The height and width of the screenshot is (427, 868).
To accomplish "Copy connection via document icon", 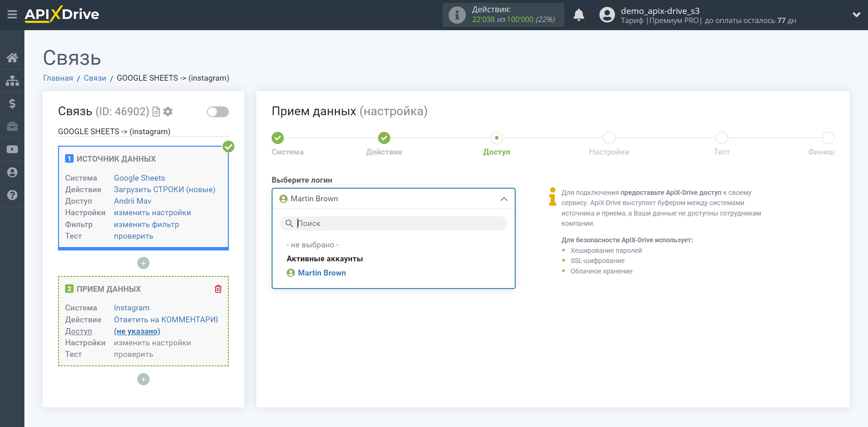I will pos(156,111).
